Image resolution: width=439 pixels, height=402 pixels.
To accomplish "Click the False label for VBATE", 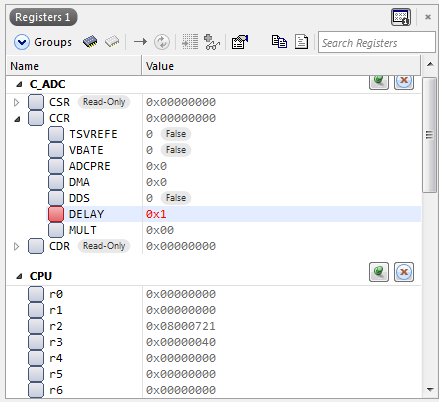I will [x=176, y=150].
